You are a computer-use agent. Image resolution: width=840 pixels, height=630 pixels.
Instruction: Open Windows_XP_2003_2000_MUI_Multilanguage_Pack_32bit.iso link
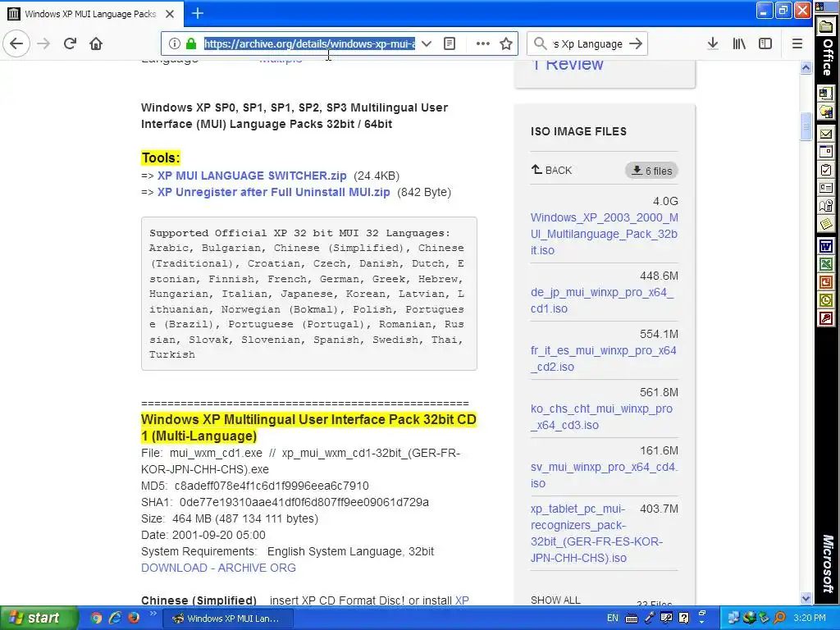(605, 234)
